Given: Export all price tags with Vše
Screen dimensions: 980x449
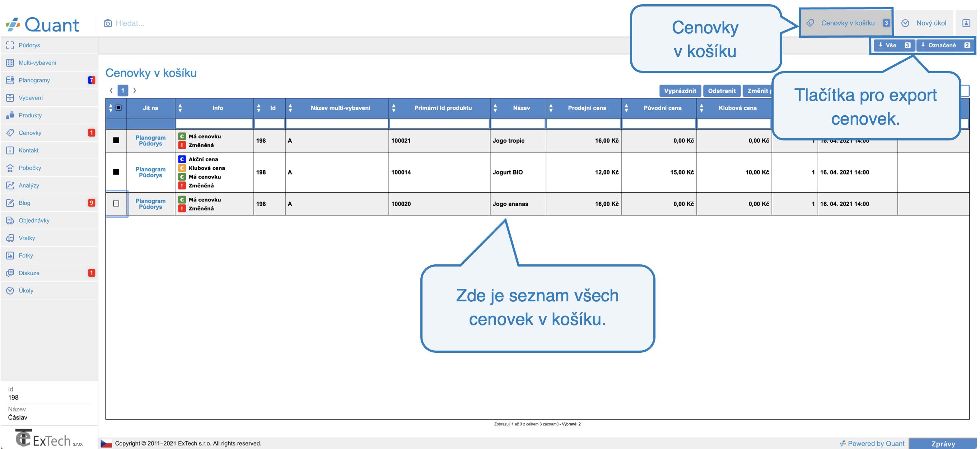Looking at the screenshot, I should coord(893,45).
